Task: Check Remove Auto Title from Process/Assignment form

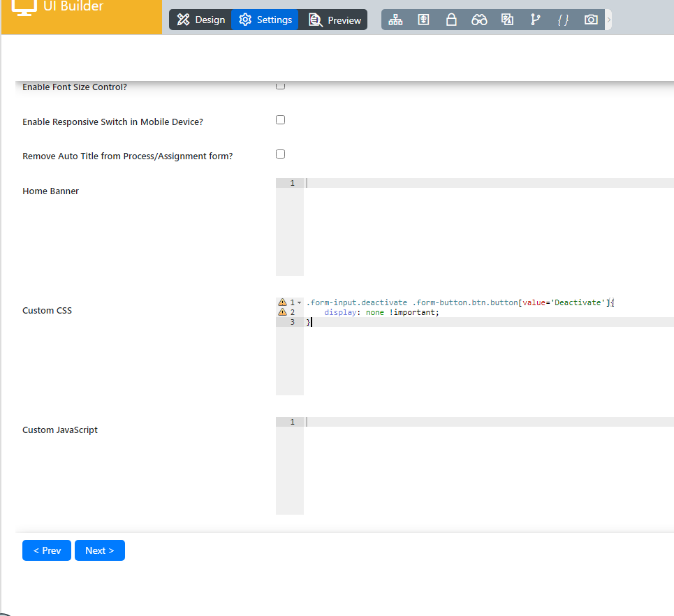Action: point(280,154)
